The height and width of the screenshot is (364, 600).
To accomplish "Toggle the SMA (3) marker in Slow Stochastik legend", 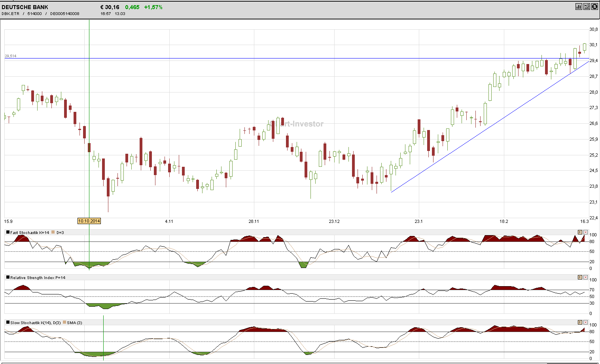I will (x=64, y=322).
